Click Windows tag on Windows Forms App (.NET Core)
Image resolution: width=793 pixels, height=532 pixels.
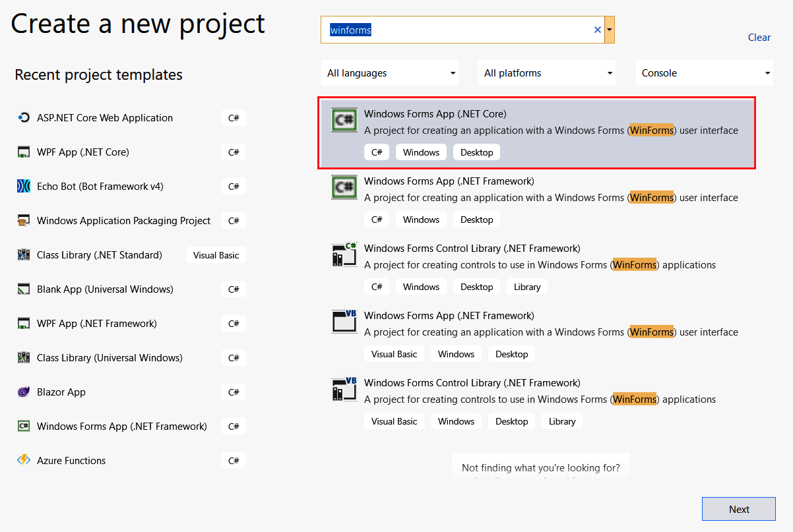421,152
